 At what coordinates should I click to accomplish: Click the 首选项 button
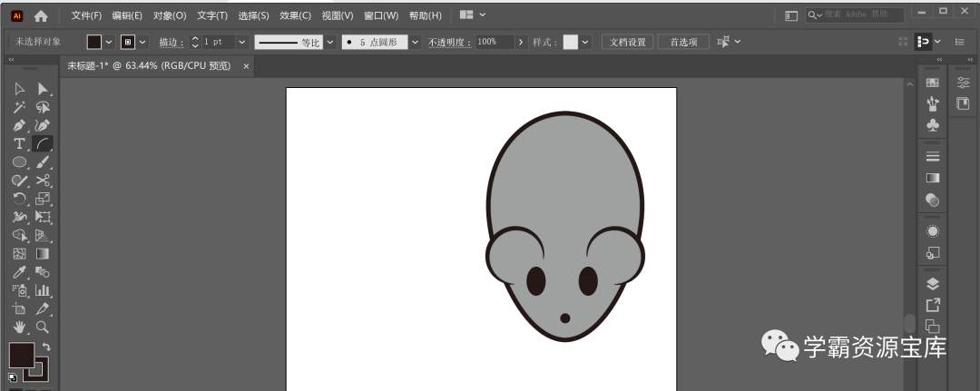683,42
